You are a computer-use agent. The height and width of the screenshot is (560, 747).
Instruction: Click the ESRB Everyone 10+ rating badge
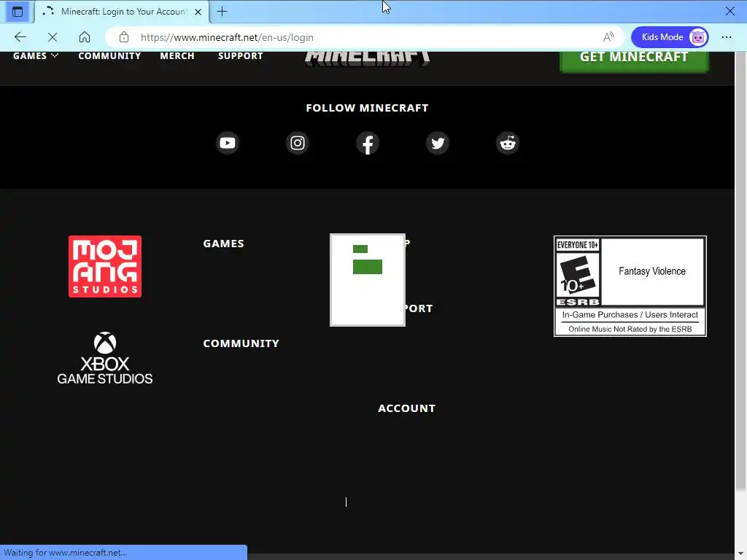[630, 286]
